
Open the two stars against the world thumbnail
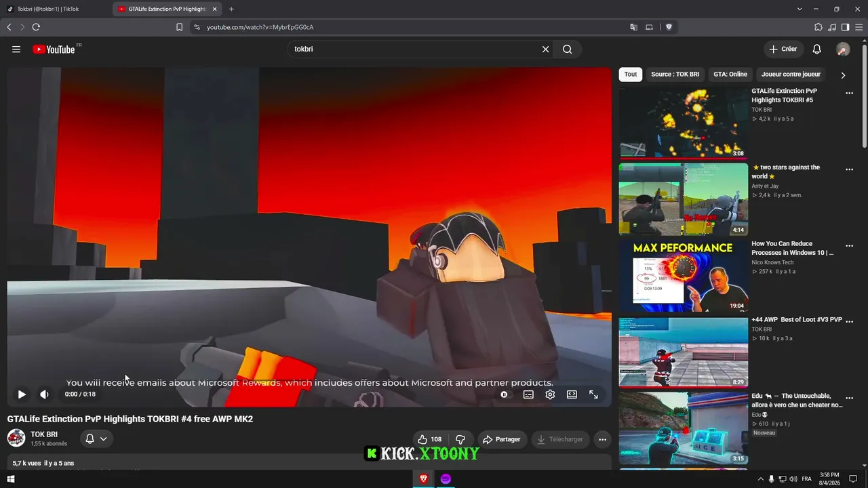tap(684, 199)
